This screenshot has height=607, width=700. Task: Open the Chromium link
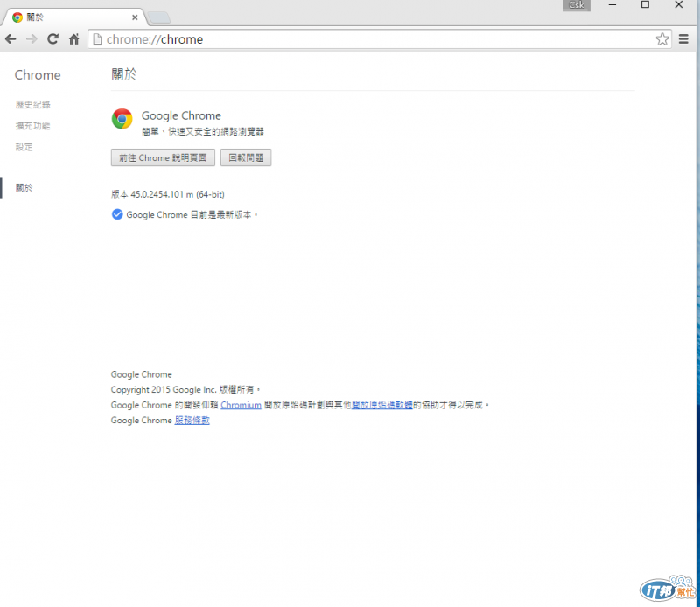pos(241,405)
